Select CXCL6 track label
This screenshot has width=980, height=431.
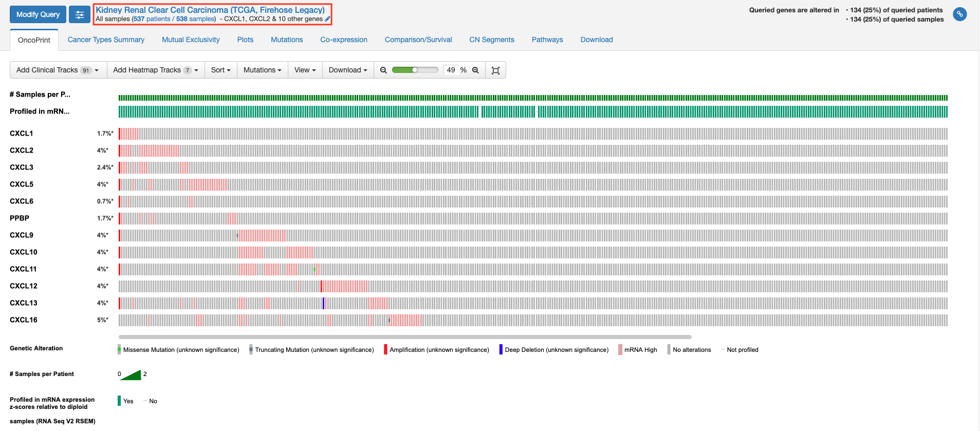point(22,201)
